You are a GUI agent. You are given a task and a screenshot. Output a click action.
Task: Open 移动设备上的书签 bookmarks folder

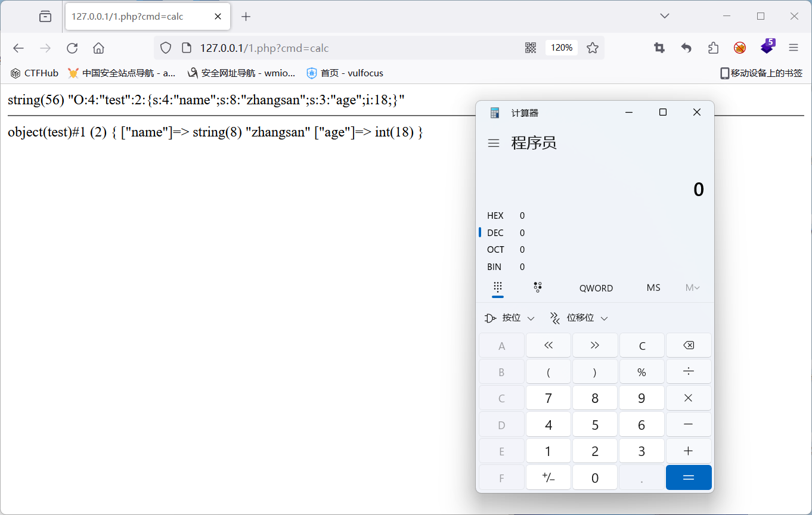coord(761,73)
